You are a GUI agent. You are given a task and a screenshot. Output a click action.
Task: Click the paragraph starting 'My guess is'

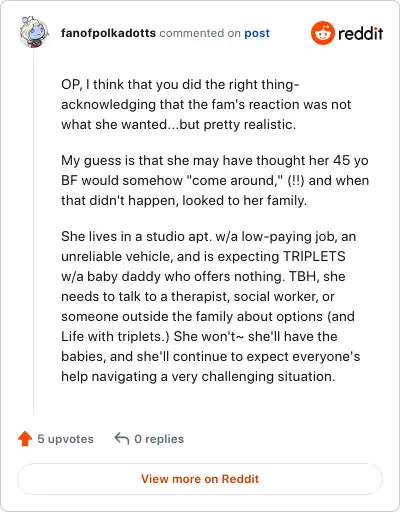(x=215, y=180)
